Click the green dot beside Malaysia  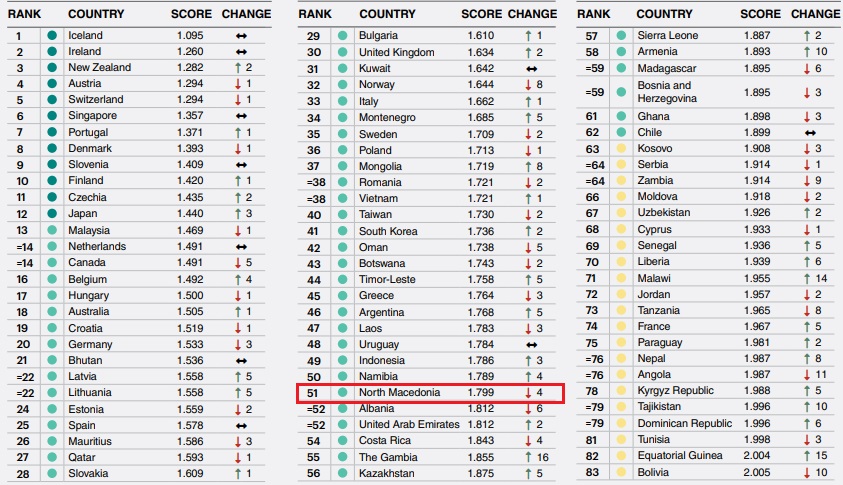52,230
